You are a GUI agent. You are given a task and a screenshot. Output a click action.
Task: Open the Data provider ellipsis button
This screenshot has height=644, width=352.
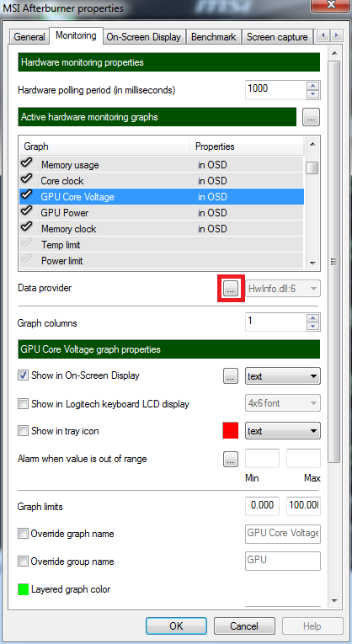tap(231, 289)
